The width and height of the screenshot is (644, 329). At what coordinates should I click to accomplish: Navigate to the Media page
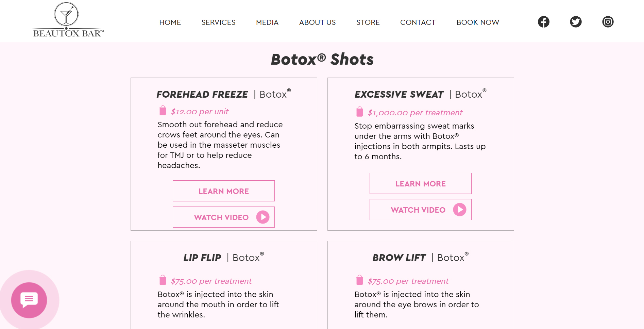coord(267,22)
